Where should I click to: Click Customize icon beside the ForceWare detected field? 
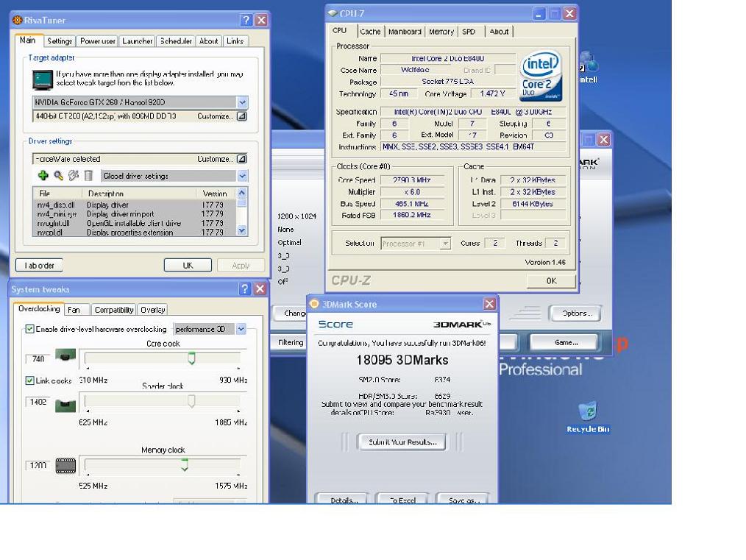click(x=241, y=159)
